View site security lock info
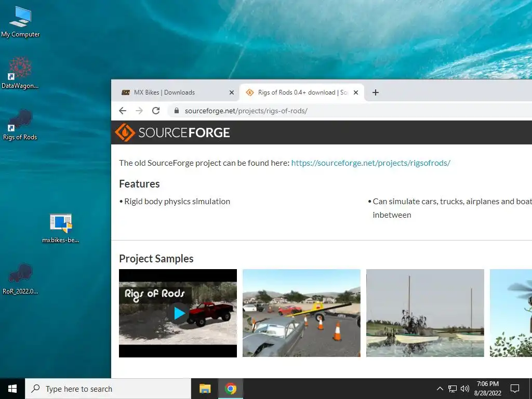This screenshot has height=399, width=532. coord(177,111)
